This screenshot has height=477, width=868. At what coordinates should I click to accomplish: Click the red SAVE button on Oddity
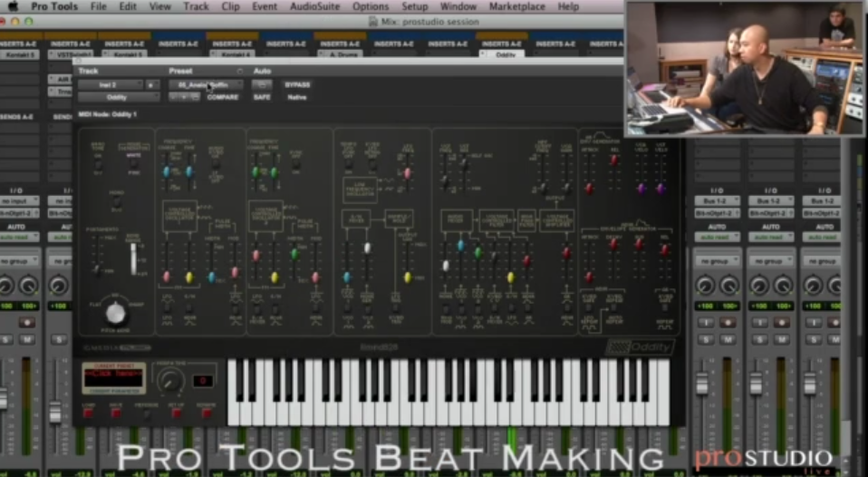click(x=116, y=414)
